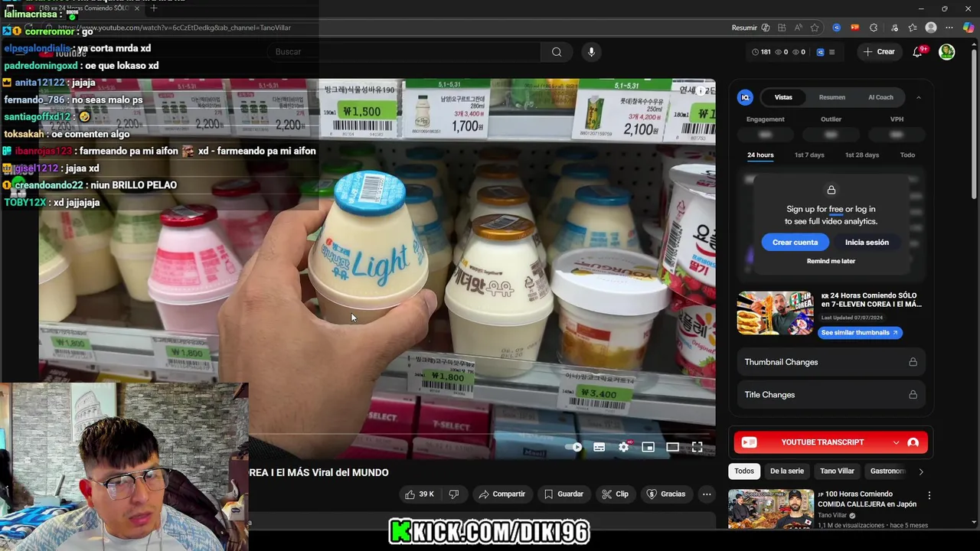Toggle the autoplay switch
Screen dimensions: 980x551
[574, 447]
